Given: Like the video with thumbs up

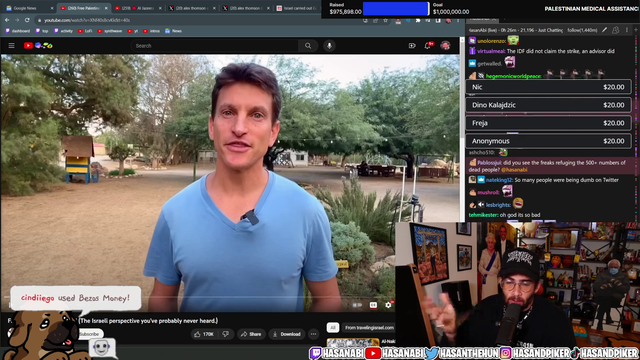Looking at the screenshot, I should tap(204, 334).
